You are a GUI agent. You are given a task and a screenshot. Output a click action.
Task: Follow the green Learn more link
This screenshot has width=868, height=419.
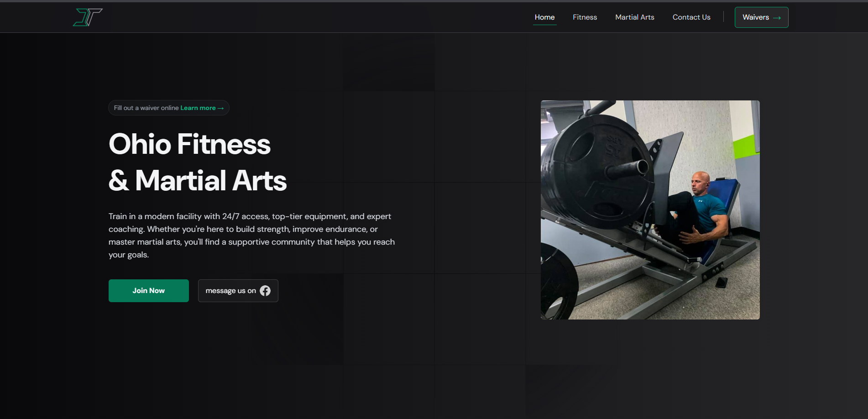198,108
